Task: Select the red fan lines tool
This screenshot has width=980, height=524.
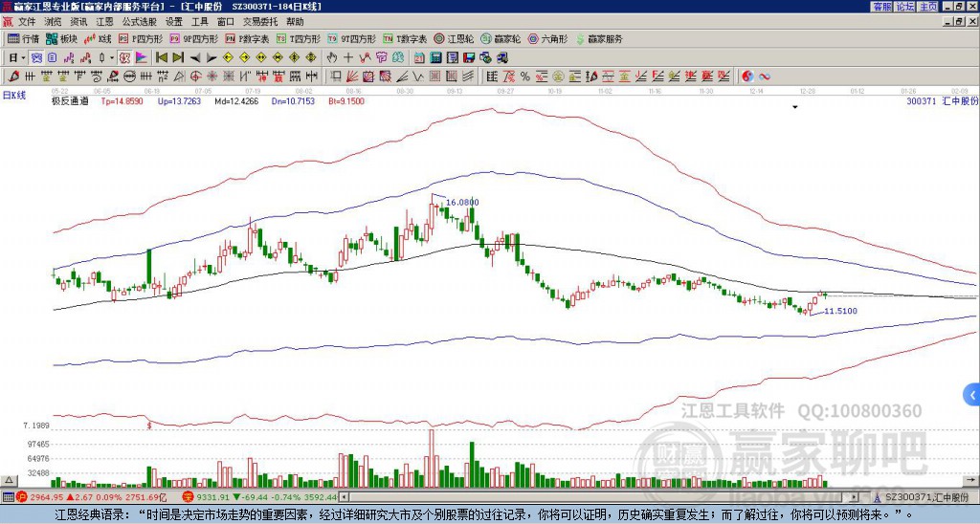Action: pos(351,76)
